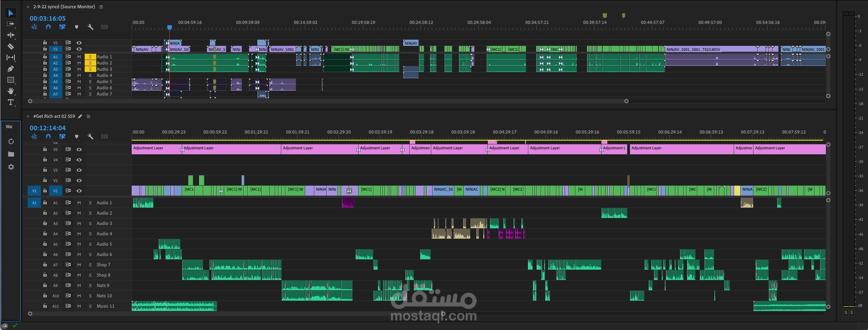Screen dimensions: 868x330
Task: Select first Adjustment Layer clip on V5
Action: click(x=156, y=149)
